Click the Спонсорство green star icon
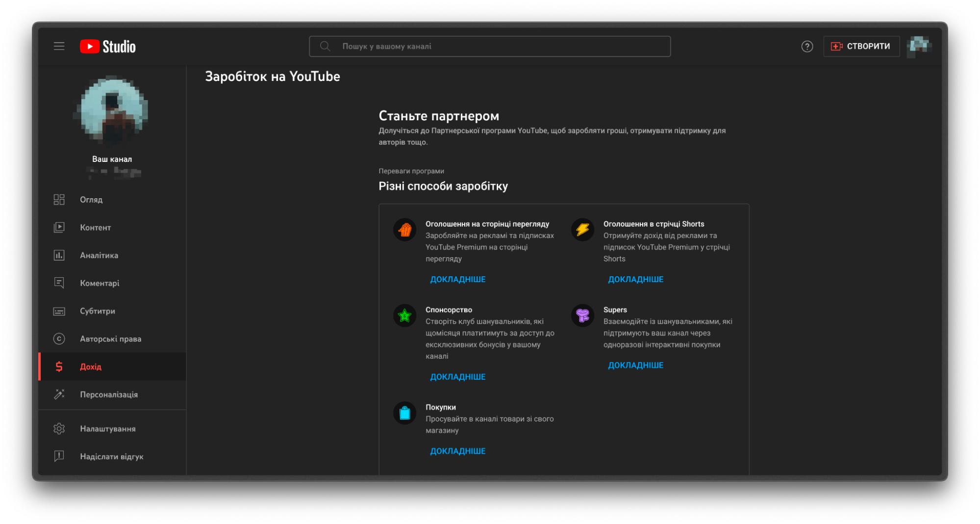980x524 pixels. click(405, 315)
